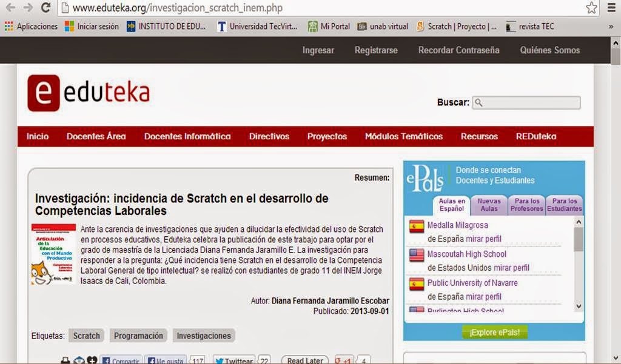Click the article cover thumbnail with Scratch cat

53,254
